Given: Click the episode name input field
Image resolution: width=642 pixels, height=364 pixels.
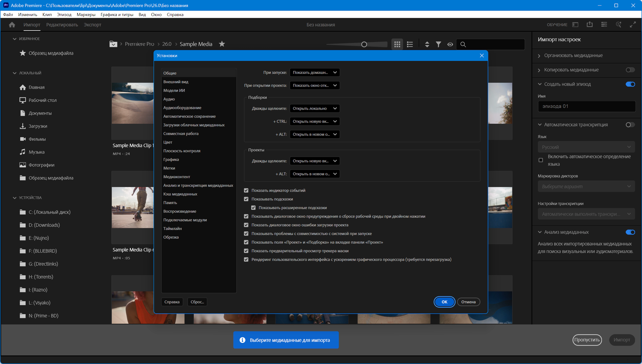Looking at the screenshot, I should coord(586,106).
